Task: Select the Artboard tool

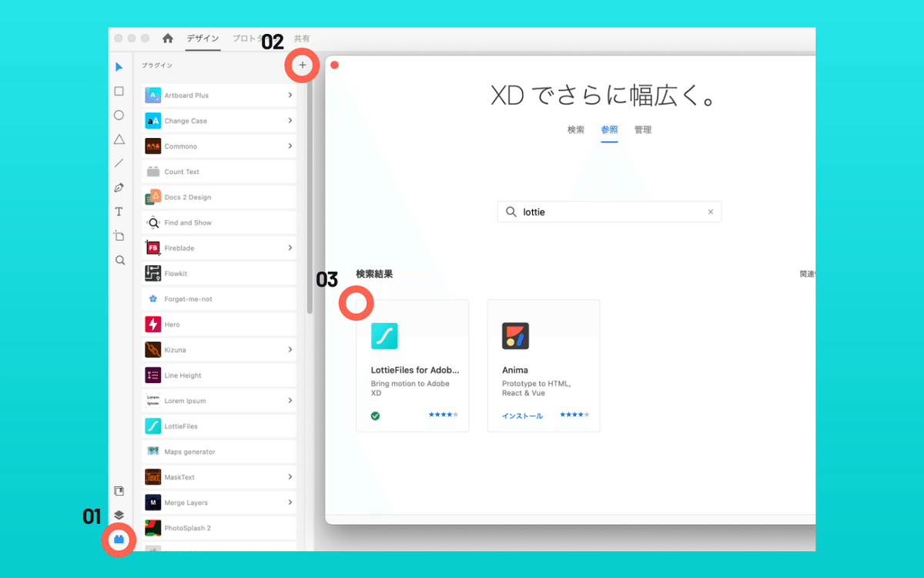Action: pos(119,236)
